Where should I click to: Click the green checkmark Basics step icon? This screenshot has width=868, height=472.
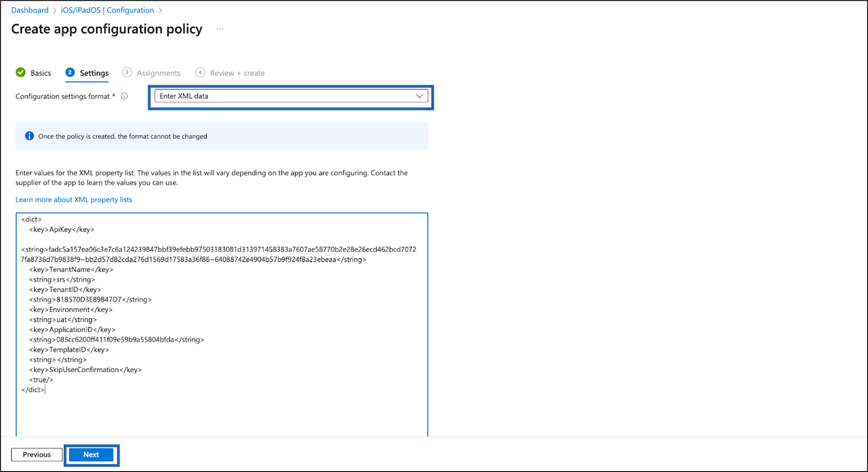(x=21, y=72)
